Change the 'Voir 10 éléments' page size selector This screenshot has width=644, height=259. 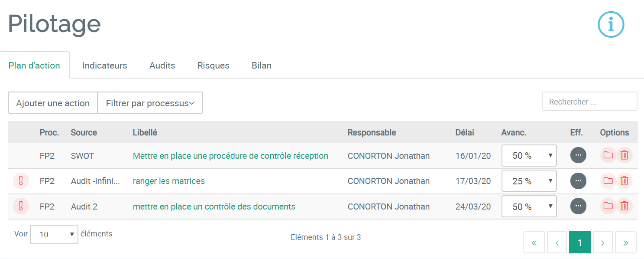[x=54, y=234]
